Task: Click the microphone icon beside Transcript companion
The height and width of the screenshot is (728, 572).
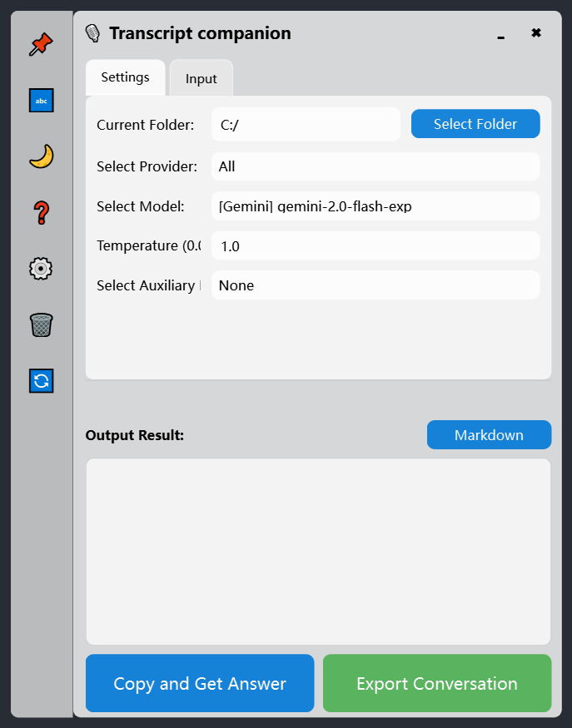Action: (x=92, y=32)
